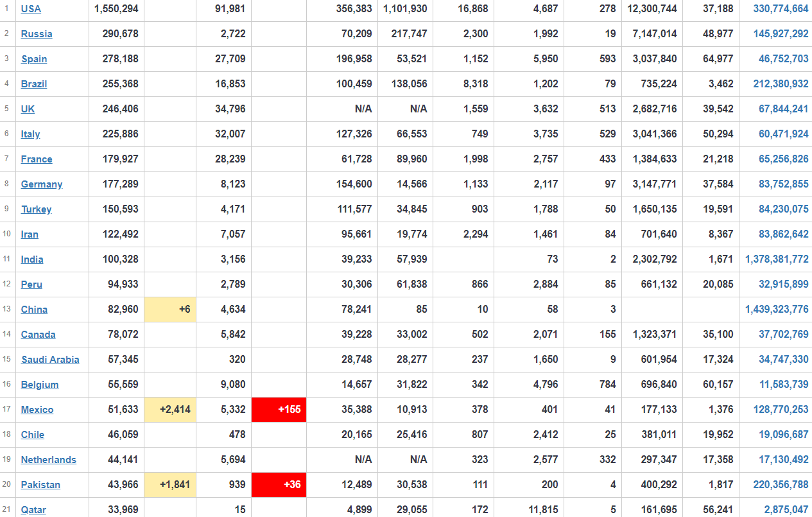
Task: Click Iran population 83,862,642
Action: pyautogui.click(x=783, y=234)
